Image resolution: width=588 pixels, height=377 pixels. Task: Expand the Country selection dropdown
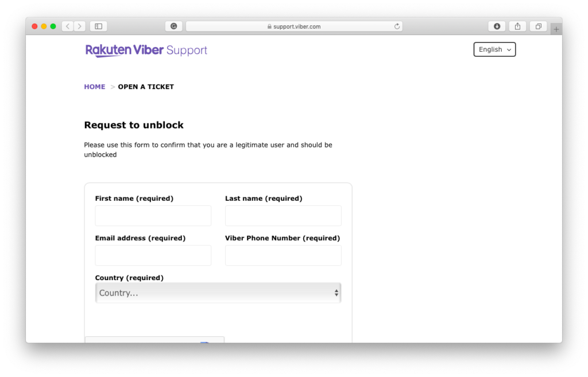point(218,293)
